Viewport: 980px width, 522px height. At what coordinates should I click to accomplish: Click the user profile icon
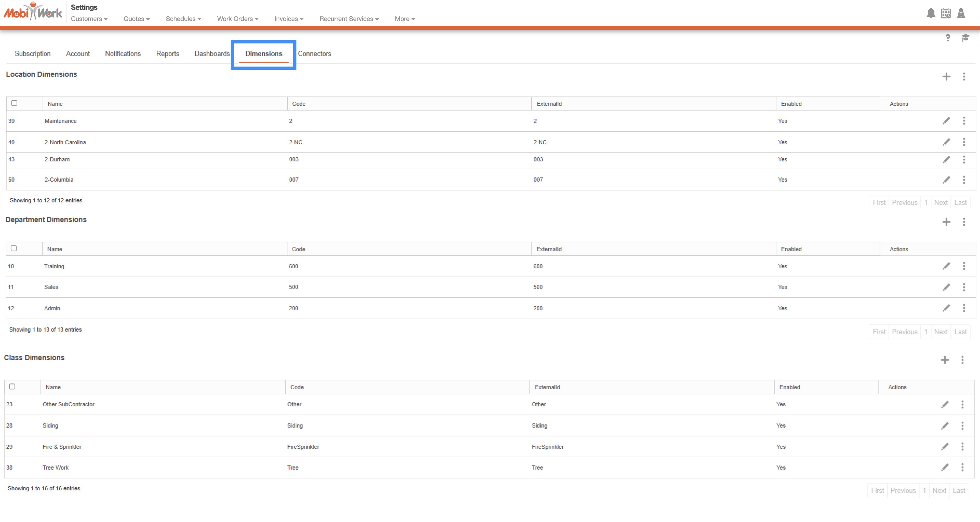pos(961,13)
